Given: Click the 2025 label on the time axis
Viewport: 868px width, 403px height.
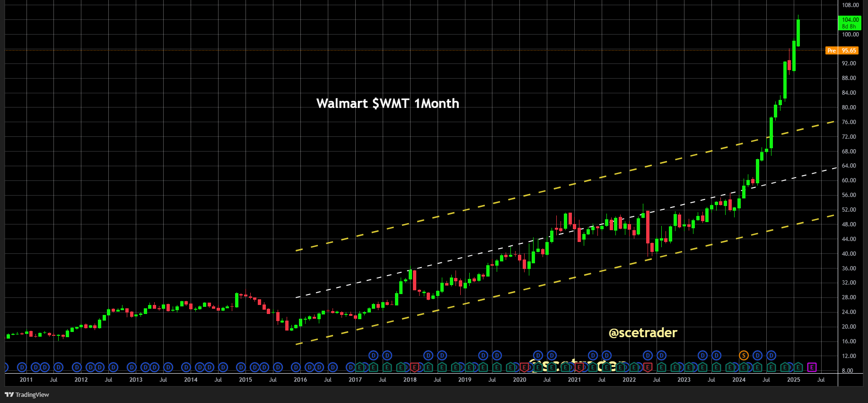Looking at the screenshot, I should tap(793, 379).
